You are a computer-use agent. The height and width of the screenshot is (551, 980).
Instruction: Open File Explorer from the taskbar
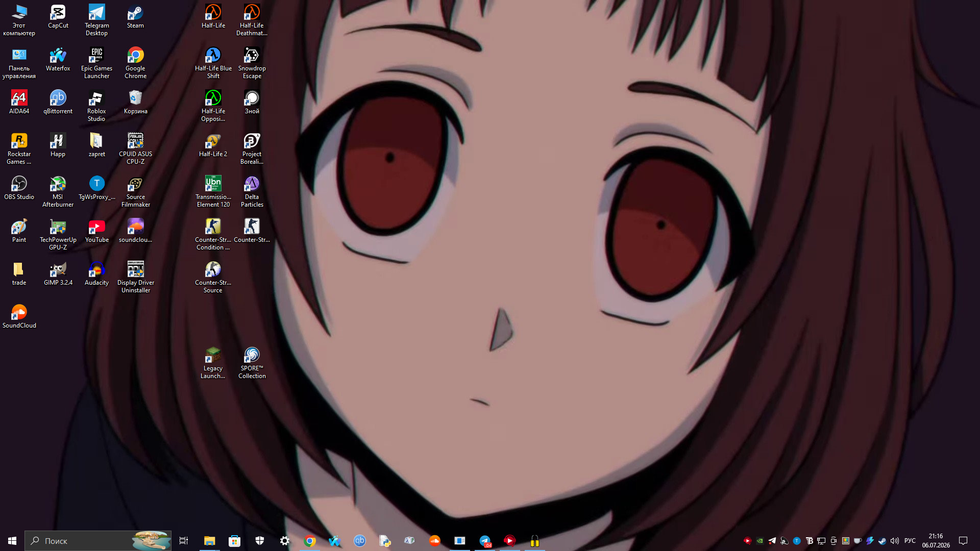pos(209,541)
